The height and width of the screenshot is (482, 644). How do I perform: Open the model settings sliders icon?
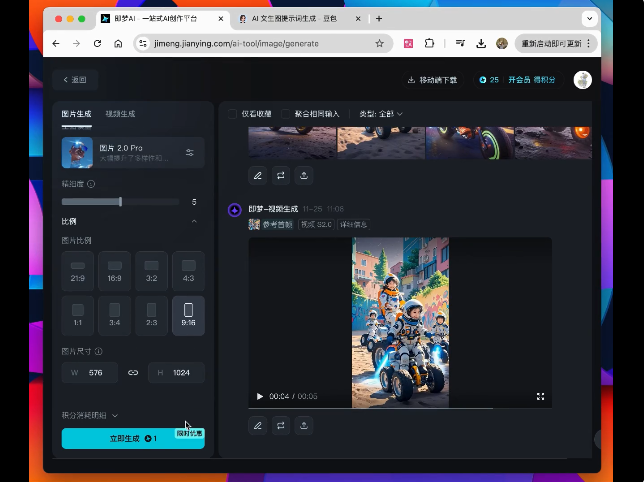(190, 153)
